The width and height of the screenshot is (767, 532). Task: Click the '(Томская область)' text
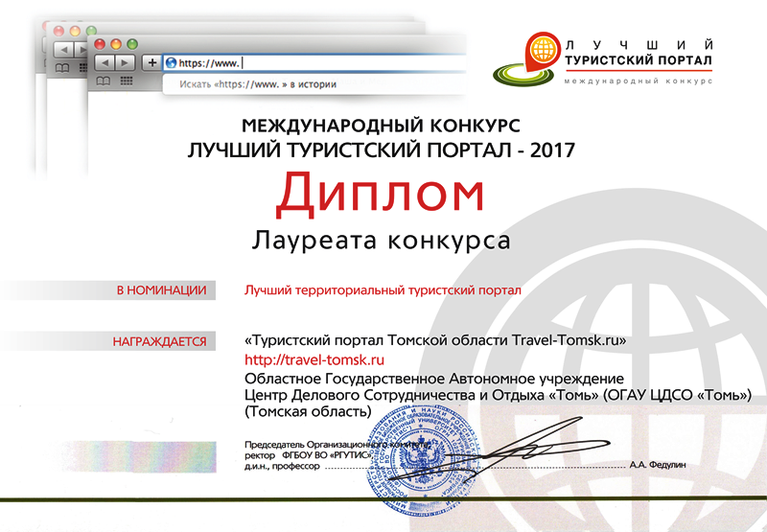308,412
